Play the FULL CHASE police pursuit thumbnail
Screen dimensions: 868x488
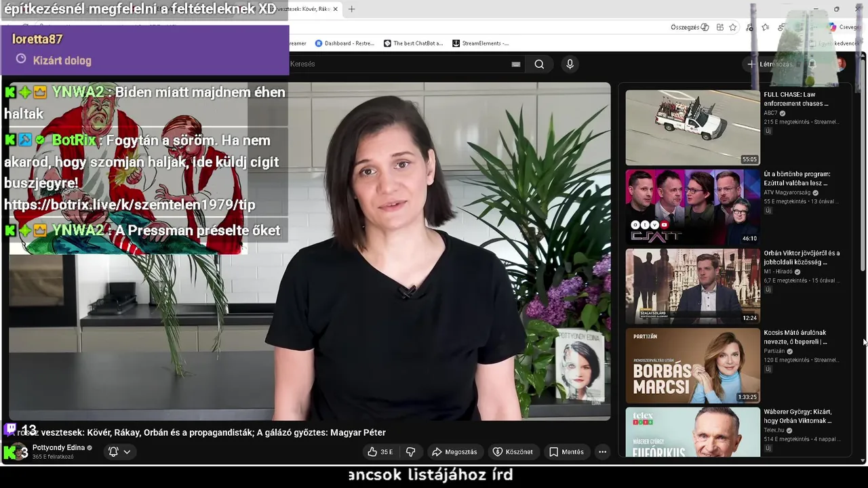(692, 127)
